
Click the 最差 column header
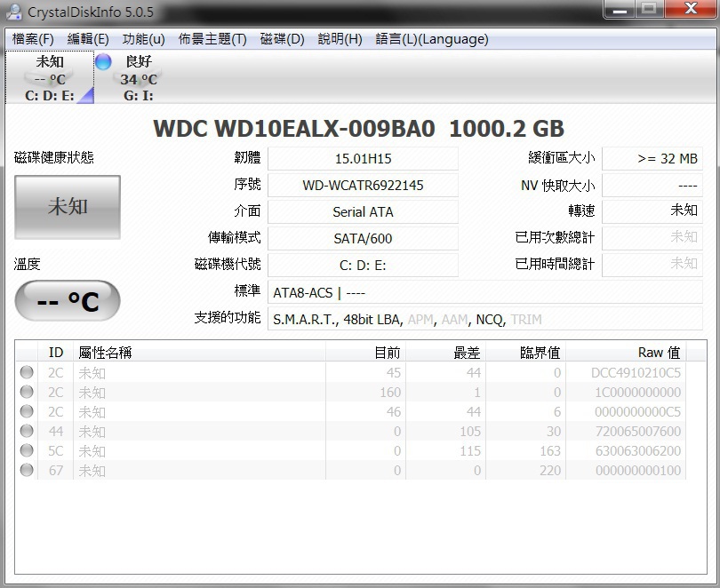click(x=445, y=353)
